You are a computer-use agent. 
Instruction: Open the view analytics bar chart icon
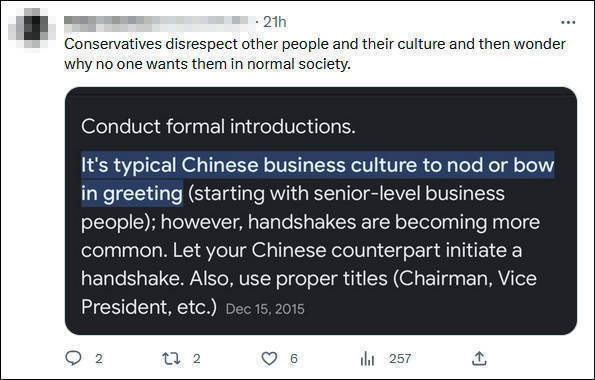(367, 358)
